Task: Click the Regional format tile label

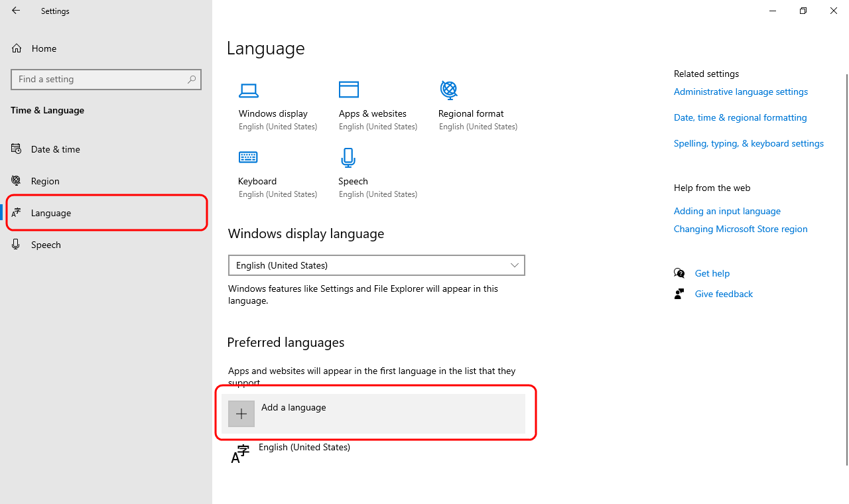Action: [471, 113]
